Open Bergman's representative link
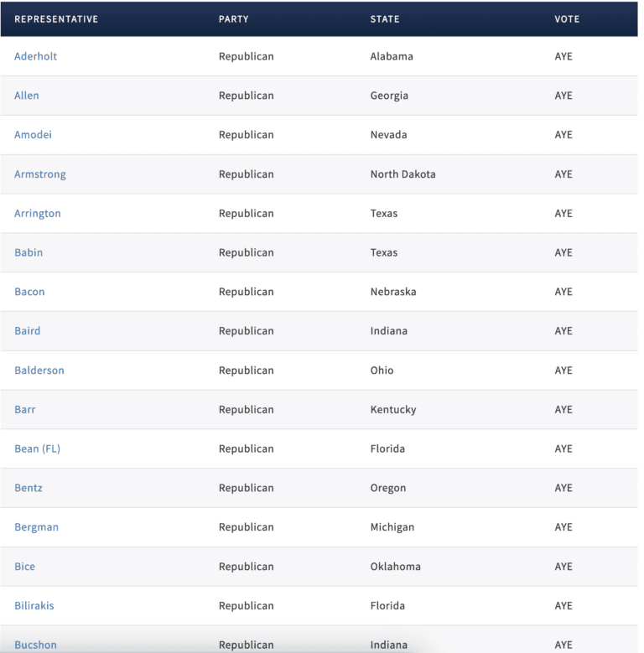 click(37, 527)
